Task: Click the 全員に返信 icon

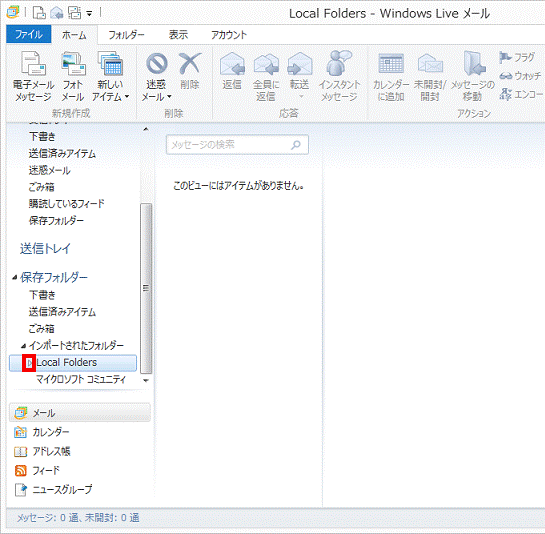Action: [x=266, y=65]
